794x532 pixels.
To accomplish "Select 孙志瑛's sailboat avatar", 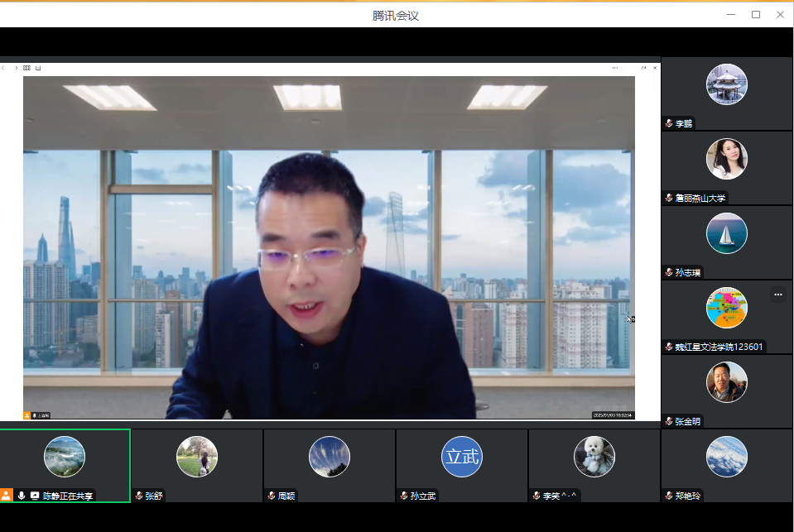I will point(726,233).
